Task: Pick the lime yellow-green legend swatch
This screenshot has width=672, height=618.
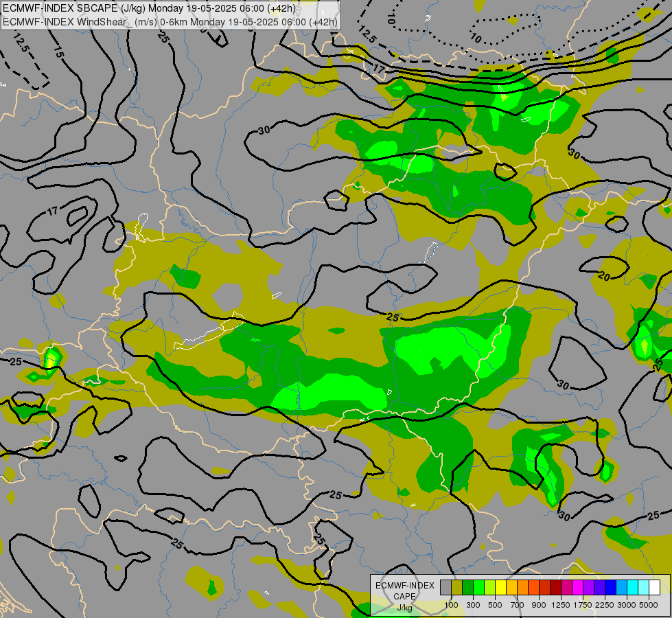Action: coord(490,588)
